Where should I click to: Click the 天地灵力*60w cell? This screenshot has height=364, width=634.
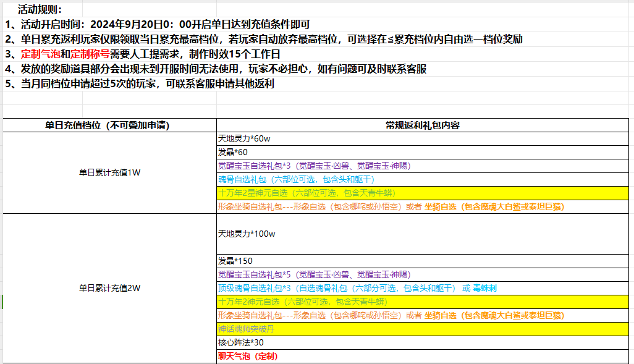click(x=245, y=138)
